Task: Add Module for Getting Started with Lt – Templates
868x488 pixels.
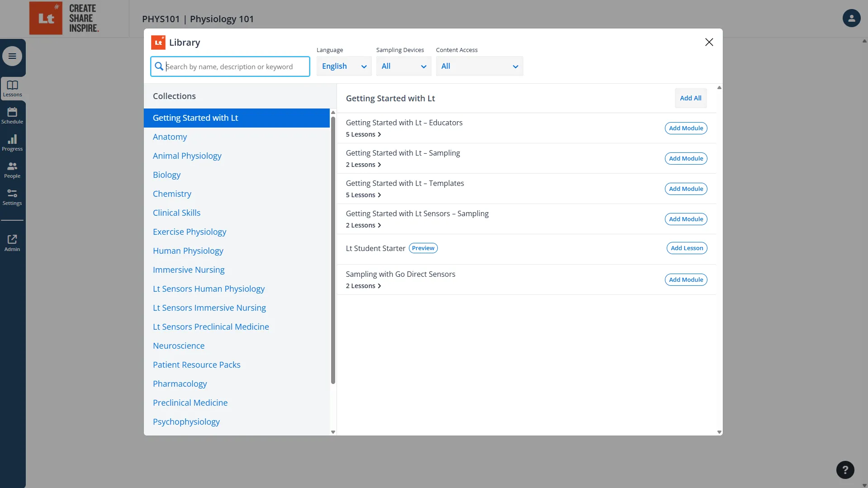Action: [x=686, y=189]
